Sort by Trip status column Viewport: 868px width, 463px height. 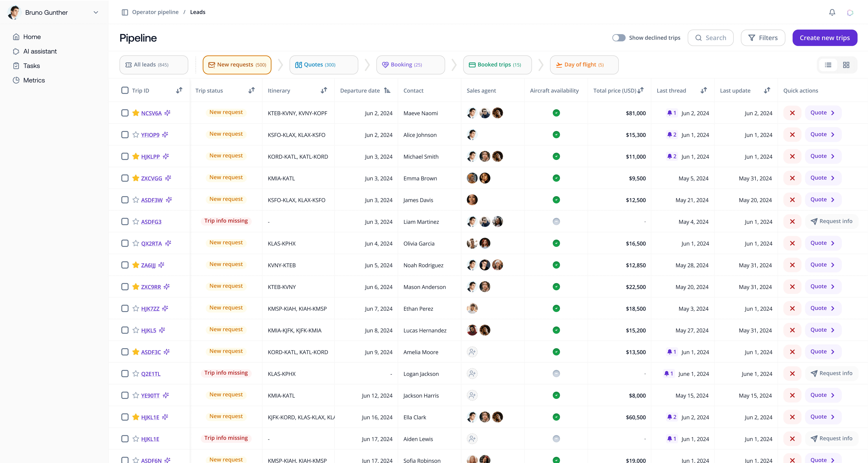(x=252, y=90)
